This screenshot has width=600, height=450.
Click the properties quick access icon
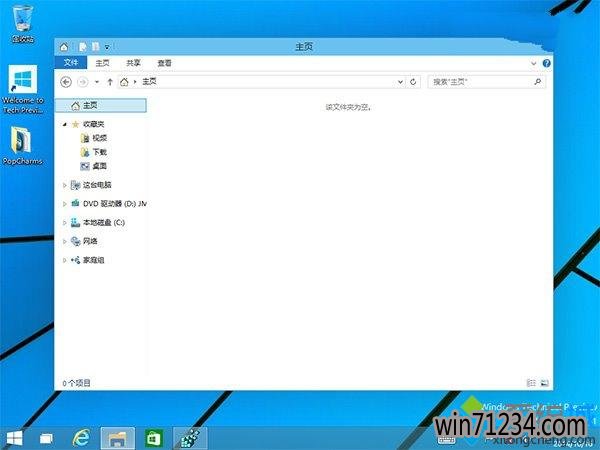[83, 47]
